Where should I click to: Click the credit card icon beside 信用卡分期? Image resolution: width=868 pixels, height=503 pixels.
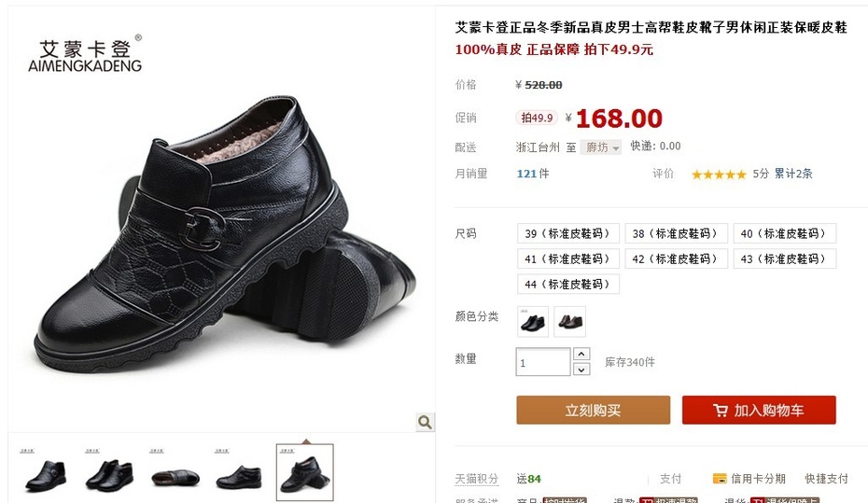(x=720, y=479)
